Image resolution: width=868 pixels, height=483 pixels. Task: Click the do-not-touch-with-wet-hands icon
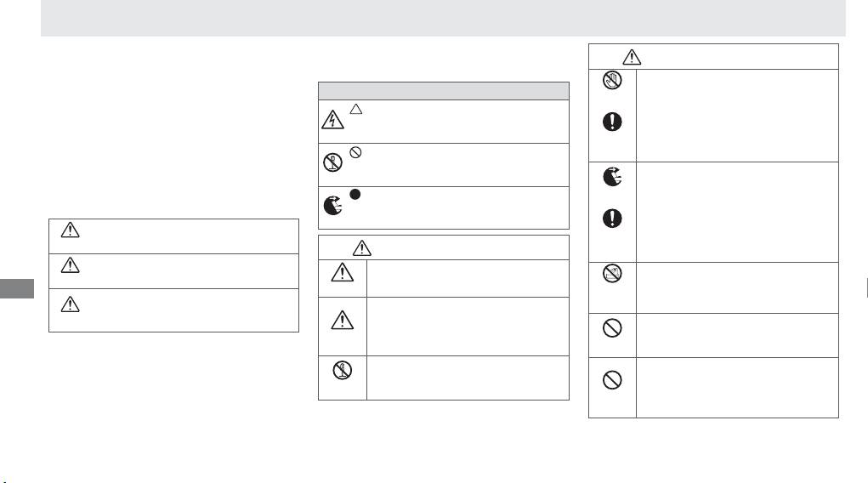[611, 82]
